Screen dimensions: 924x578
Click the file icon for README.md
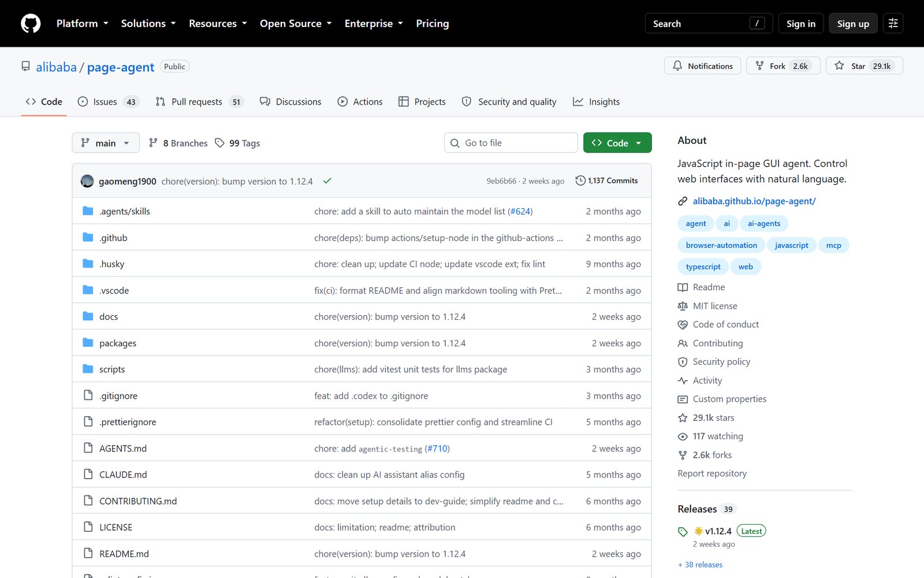pos(88,553)
